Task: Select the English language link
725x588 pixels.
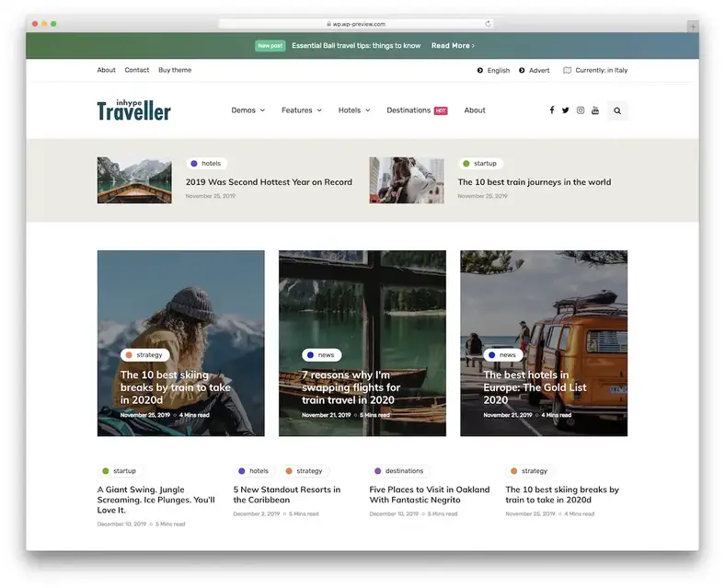Action: (499, 70)
